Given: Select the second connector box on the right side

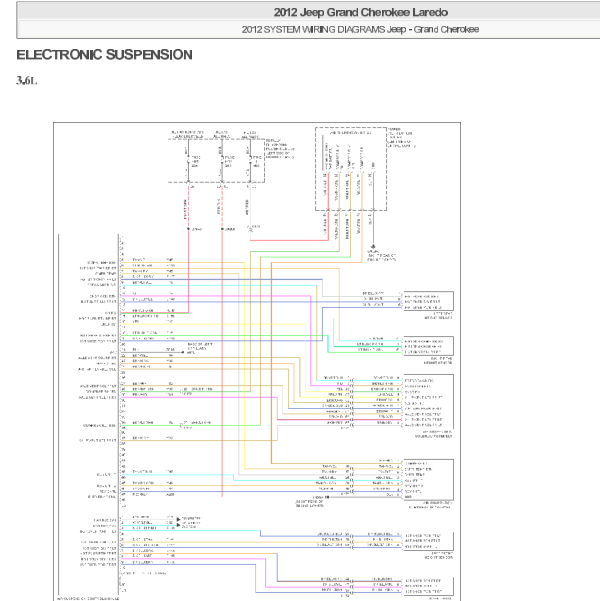Looking at the screenshot, I should pos(428,345).
